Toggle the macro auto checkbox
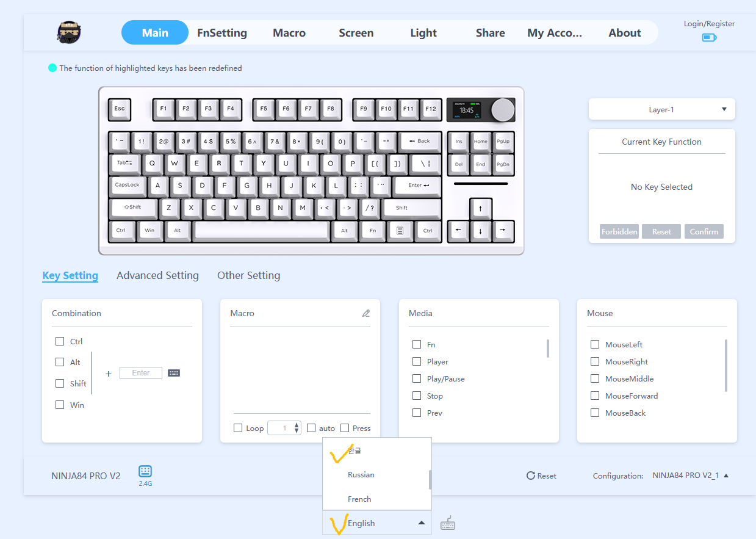 pyautogui.click(x=311, y=428)
